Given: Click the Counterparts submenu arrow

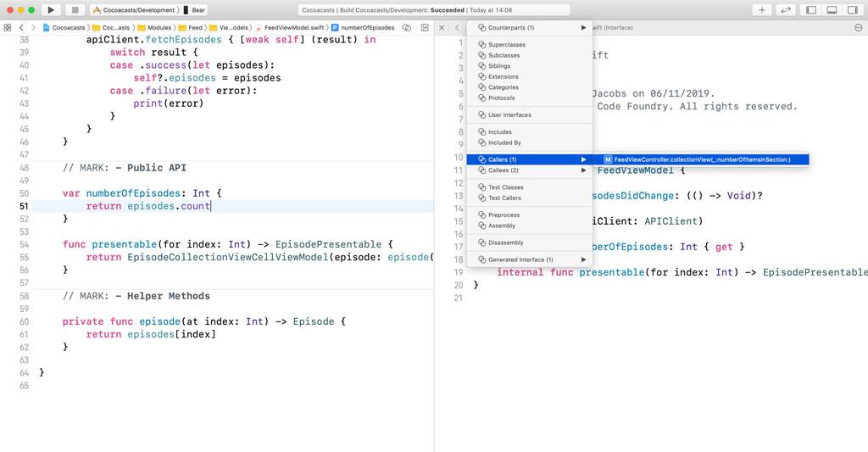Looking at the screenshot, I should [x=583, y=27].
